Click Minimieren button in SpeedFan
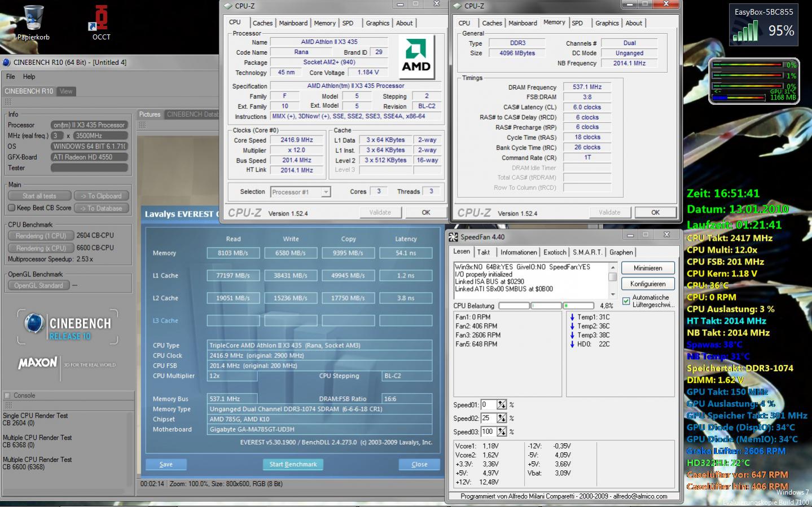 [648, 268]
